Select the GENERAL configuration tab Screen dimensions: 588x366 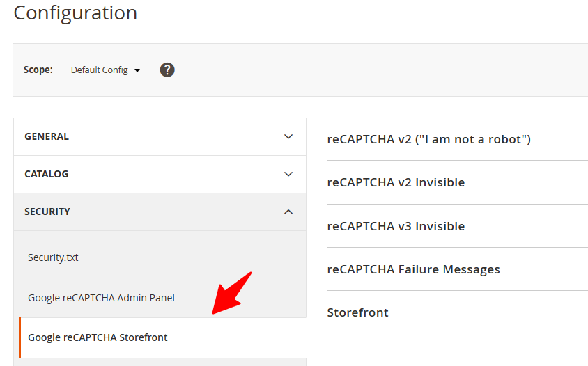pyautogui.click(x=47, y=136)
